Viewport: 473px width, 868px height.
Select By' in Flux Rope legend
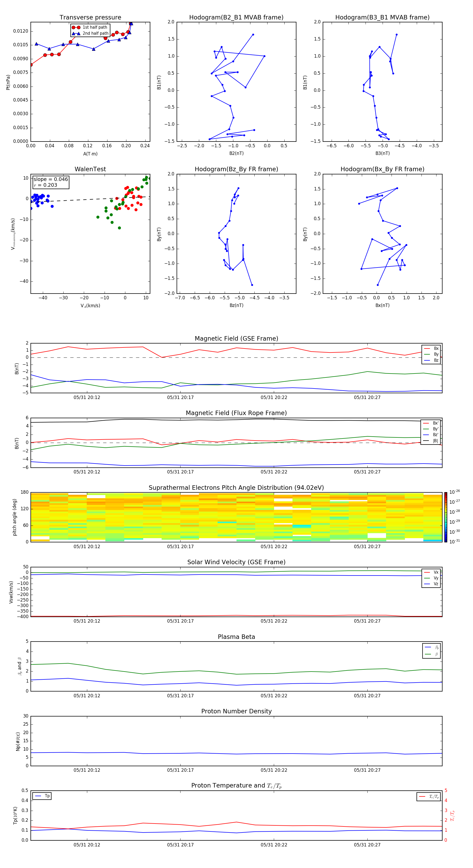431,429
